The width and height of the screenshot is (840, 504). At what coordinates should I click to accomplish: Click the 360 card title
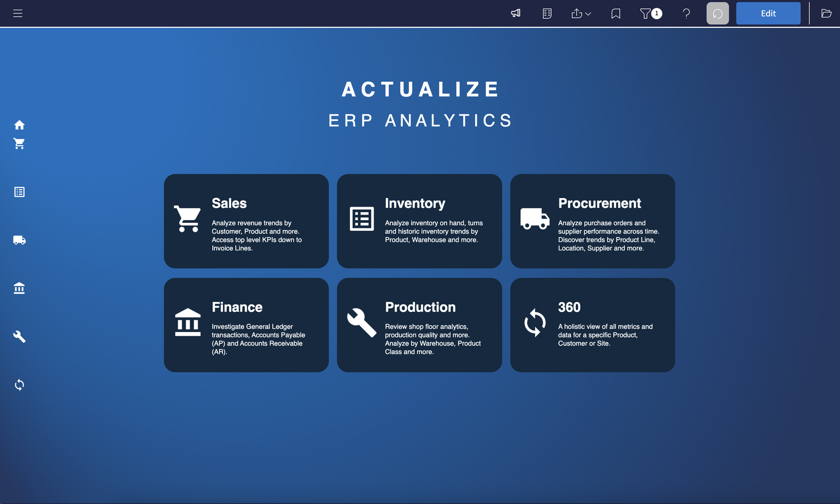569,307
